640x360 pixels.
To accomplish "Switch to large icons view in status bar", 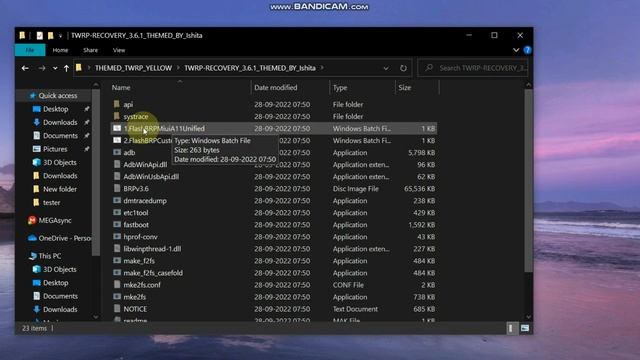I will click(524, 328).
